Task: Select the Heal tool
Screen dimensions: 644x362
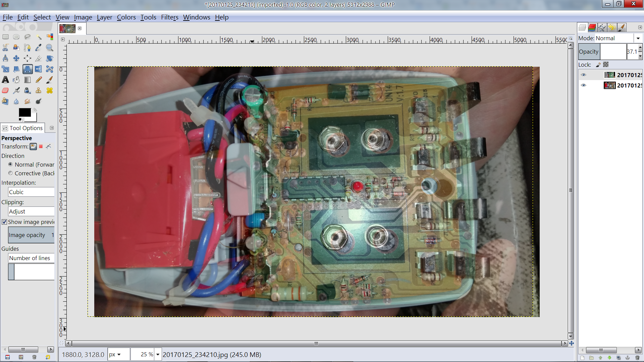Action: pos(50,90)
